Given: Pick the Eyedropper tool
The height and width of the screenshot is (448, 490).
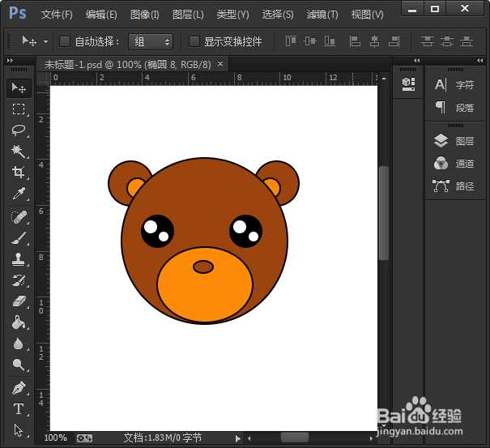Looking at the screenshot, I should click(x=19, y=194).
